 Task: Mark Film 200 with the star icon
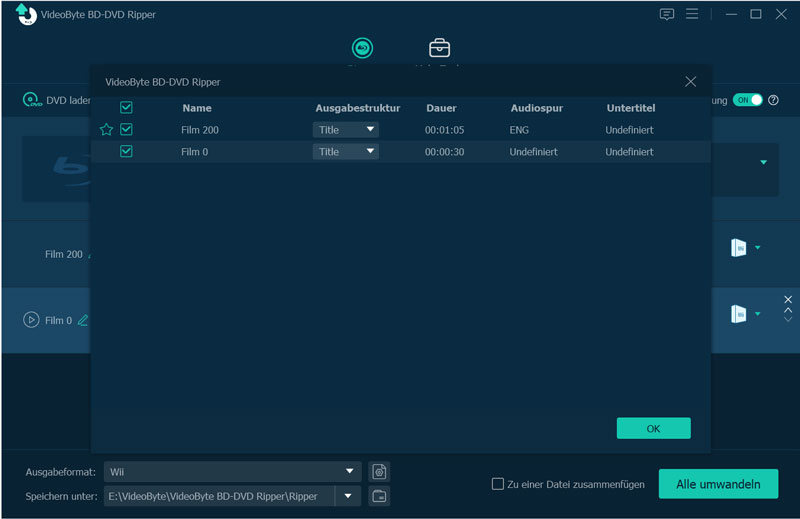[x=106, y=130]
